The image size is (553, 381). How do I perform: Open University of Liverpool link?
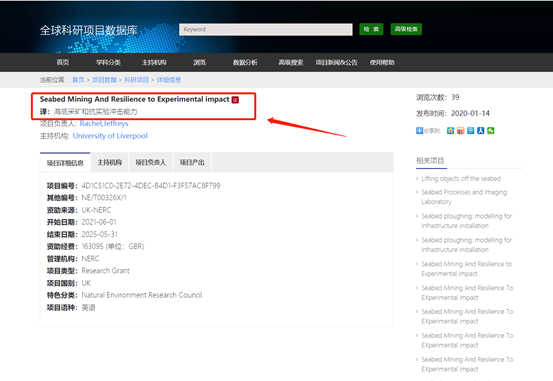coord(110,136)
